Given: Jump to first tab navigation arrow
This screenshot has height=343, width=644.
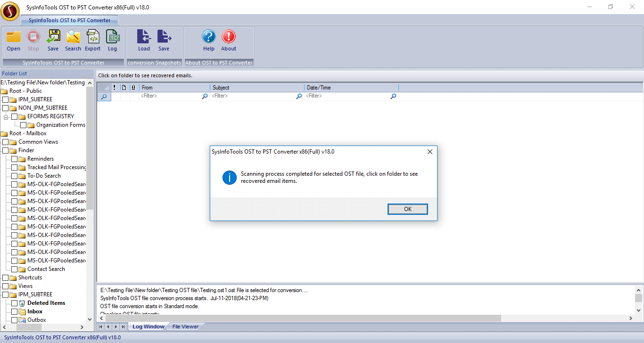Looking at the screenshot, I should pos(100,327).
